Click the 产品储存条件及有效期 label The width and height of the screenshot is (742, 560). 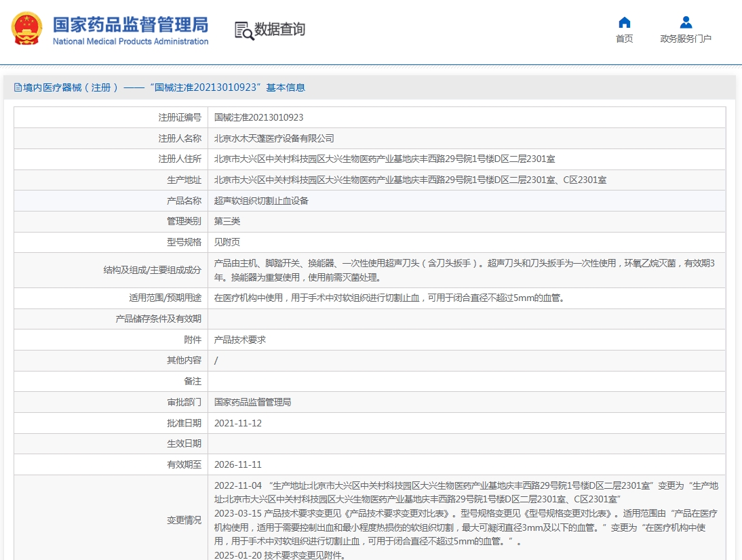click(159, 319)
